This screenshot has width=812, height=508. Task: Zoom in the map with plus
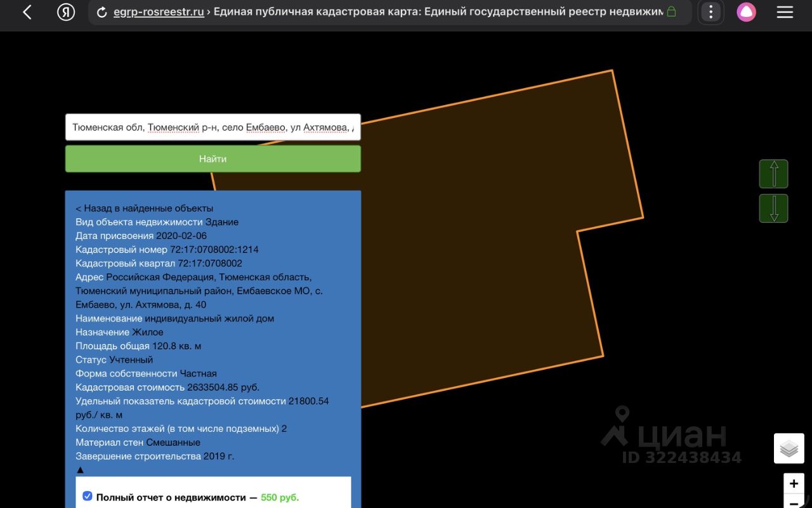[x=794, y=483]
